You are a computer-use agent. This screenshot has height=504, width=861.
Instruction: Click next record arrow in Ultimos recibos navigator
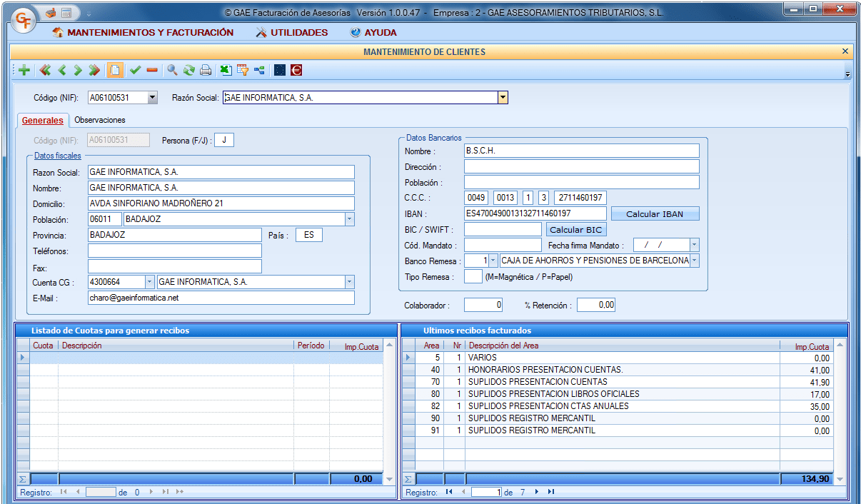[x=537, y=492]
